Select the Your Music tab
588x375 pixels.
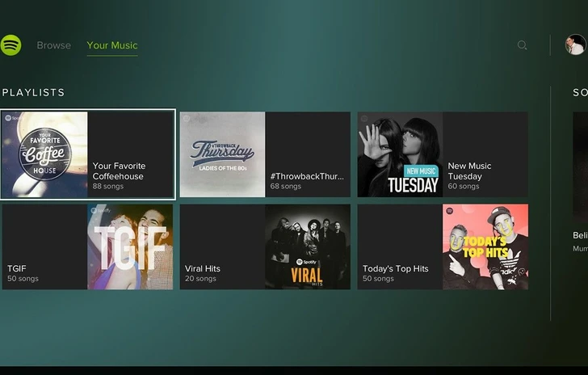[x=112, y=45]
